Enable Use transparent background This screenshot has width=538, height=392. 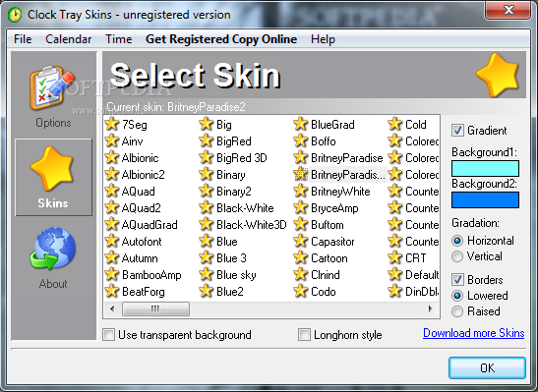click(x=109, y=334)
